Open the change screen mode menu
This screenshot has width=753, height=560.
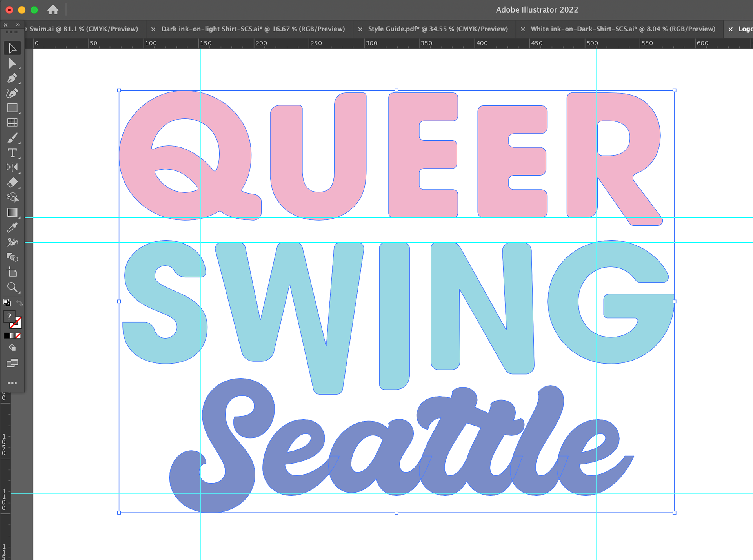pos(12,363)
